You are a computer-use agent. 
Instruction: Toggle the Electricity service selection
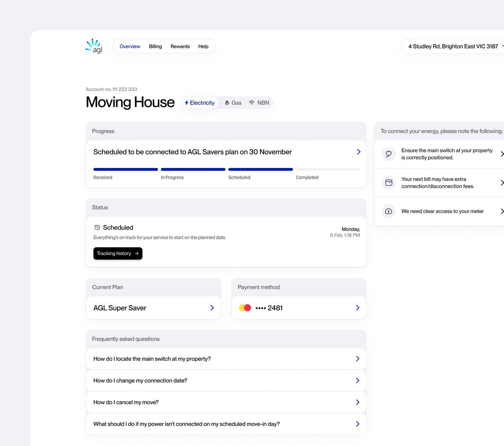[200, 102]
